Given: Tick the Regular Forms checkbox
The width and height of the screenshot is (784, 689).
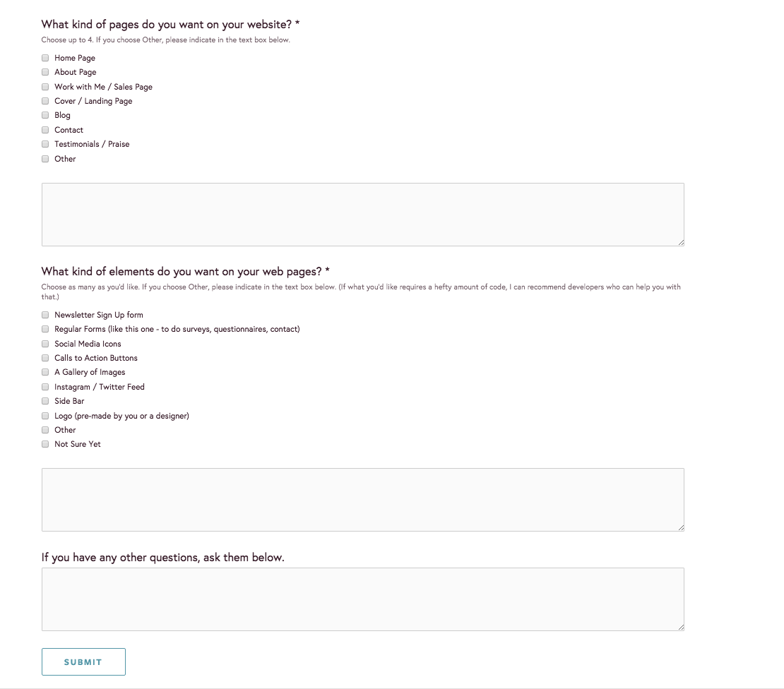Looking at the screenshot, I should pyautogui.click(x=45, y=329).
